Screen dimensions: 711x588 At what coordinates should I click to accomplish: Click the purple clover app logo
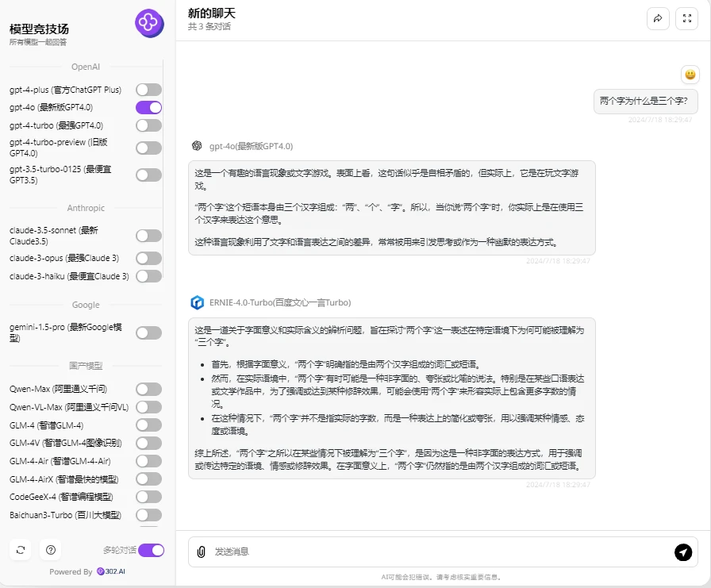click(x=149, y=23)
